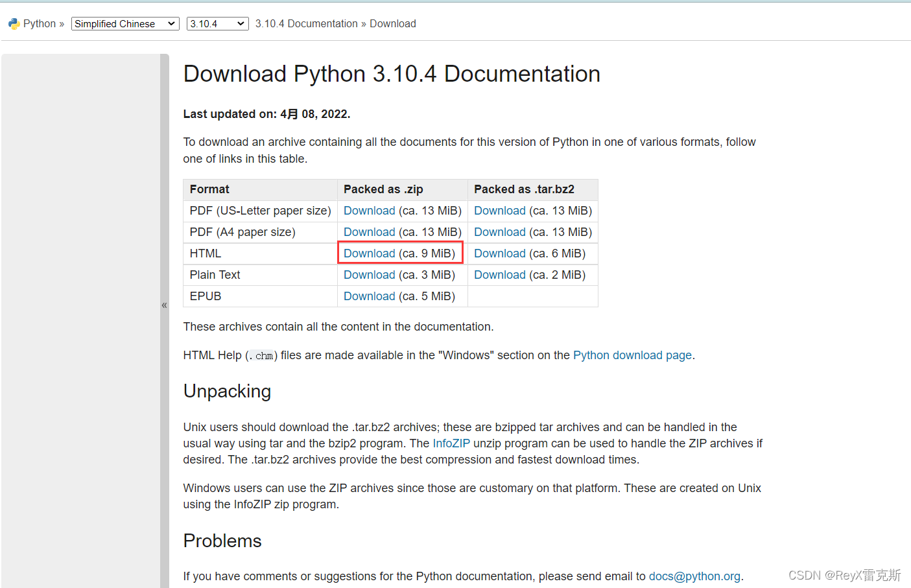Screen dimensions: 911x588
Task: Click the docs@python.org email link
Action: pos(694,576)
